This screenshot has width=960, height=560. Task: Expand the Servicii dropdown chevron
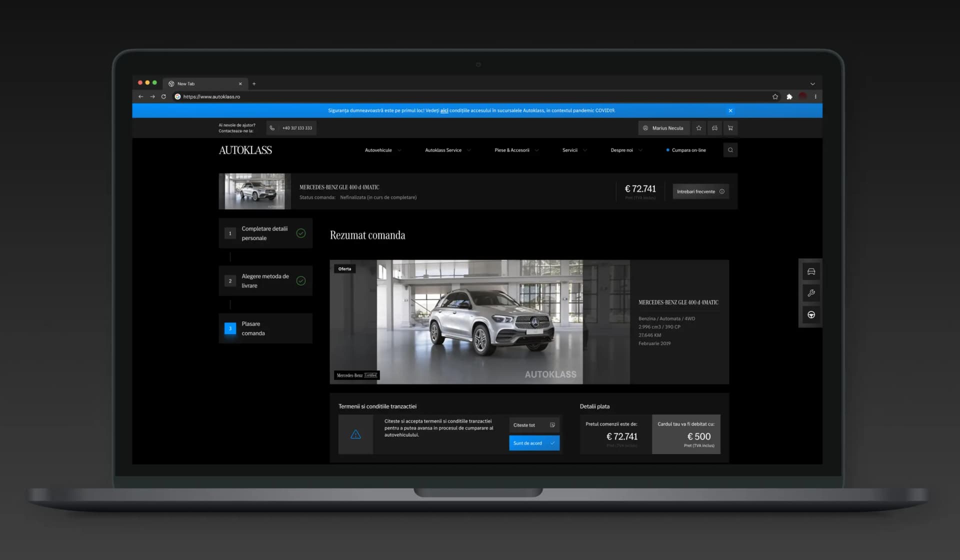click(584, 150)
